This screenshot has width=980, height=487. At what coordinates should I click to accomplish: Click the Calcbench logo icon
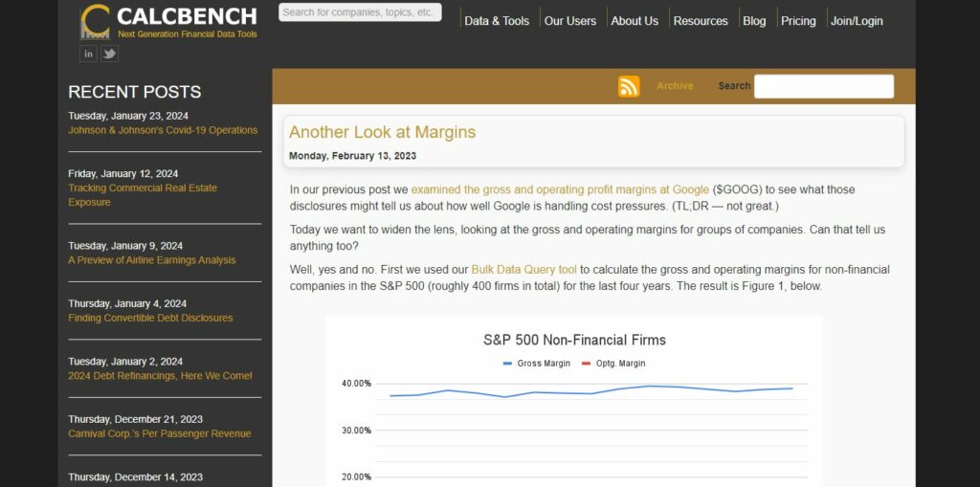95,21
